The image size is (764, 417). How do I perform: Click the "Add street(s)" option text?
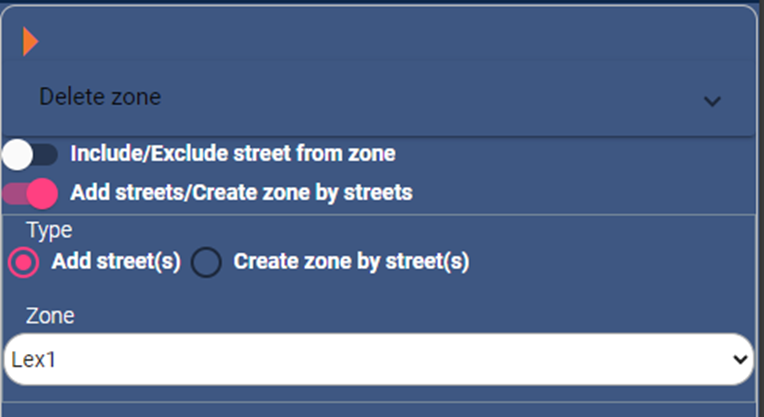[116, 262]
